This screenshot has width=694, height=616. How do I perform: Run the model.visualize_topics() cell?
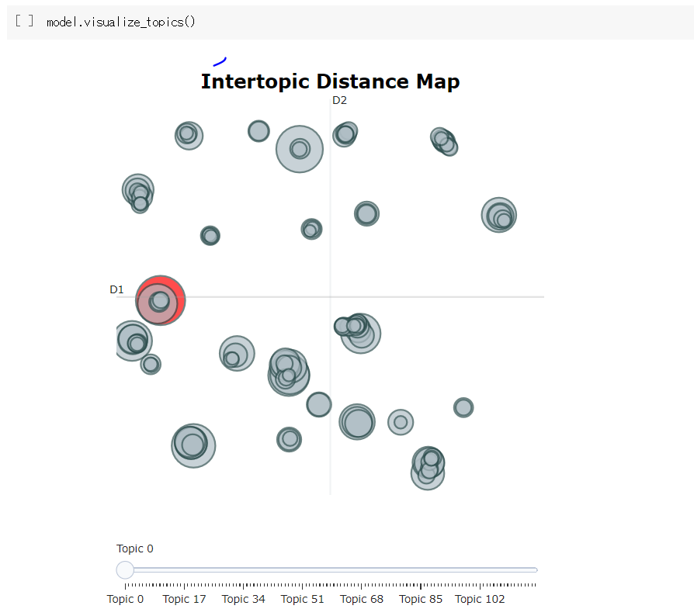pos(24,21)
